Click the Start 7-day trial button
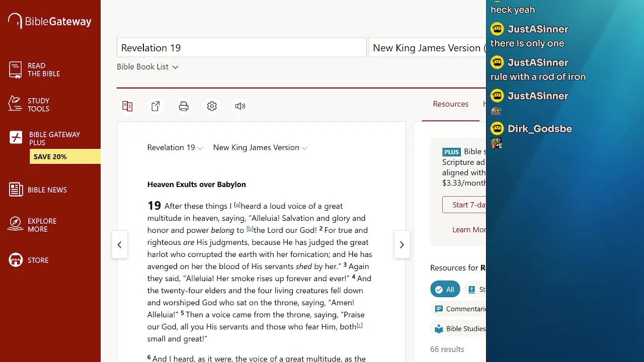644x362 pixels. [x=464, y=205]
